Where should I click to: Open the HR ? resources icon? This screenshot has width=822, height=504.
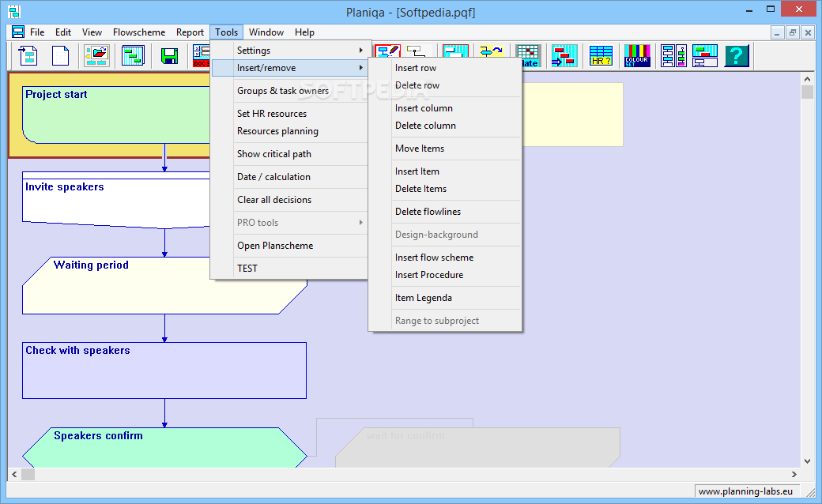[601, 55]
